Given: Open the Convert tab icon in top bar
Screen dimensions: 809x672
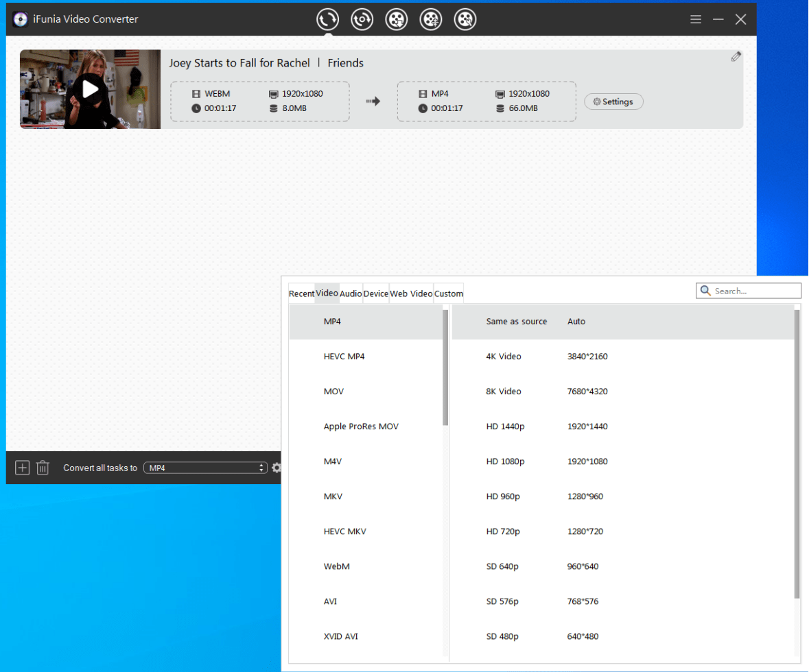Looking at the screenshot, I should [x=327, y=19].
